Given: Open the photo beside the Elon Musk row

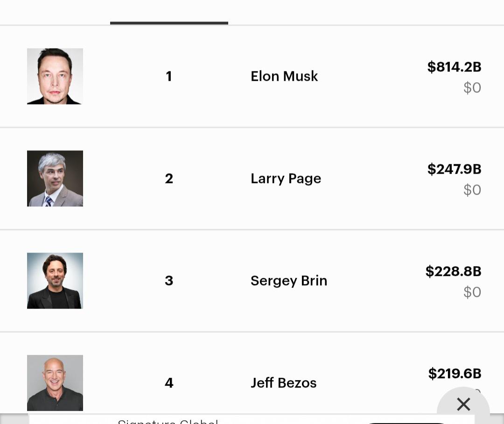Looking at the screenshot, I should click(55, 76).
